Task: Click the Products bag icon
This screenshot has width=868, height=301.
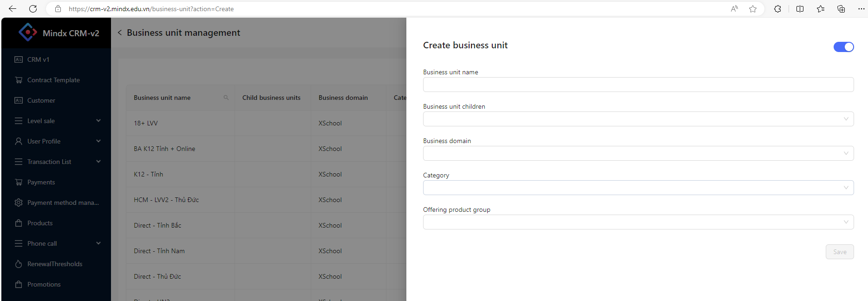Action: (x=19, y=223)
